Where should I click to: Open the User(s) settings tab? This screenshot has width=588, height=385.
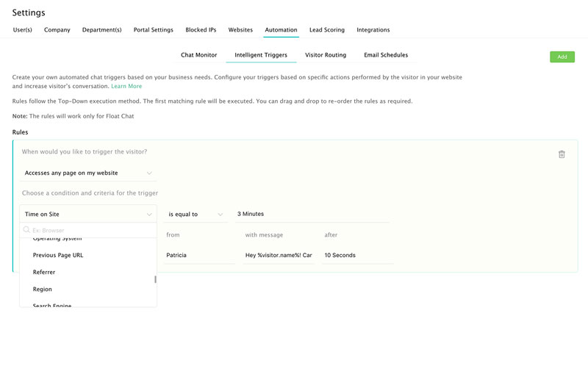point(23,30)
